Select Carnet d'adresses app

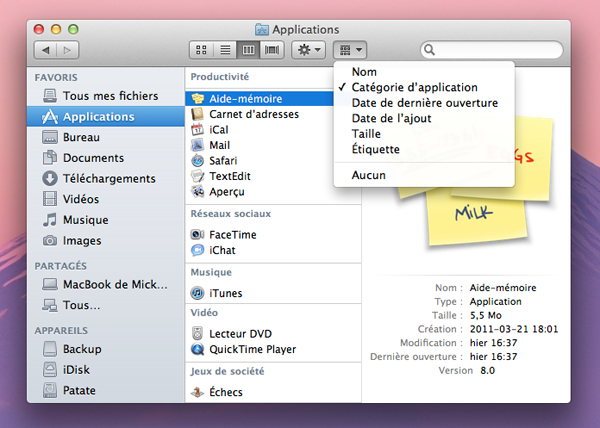tap(259, 114)
